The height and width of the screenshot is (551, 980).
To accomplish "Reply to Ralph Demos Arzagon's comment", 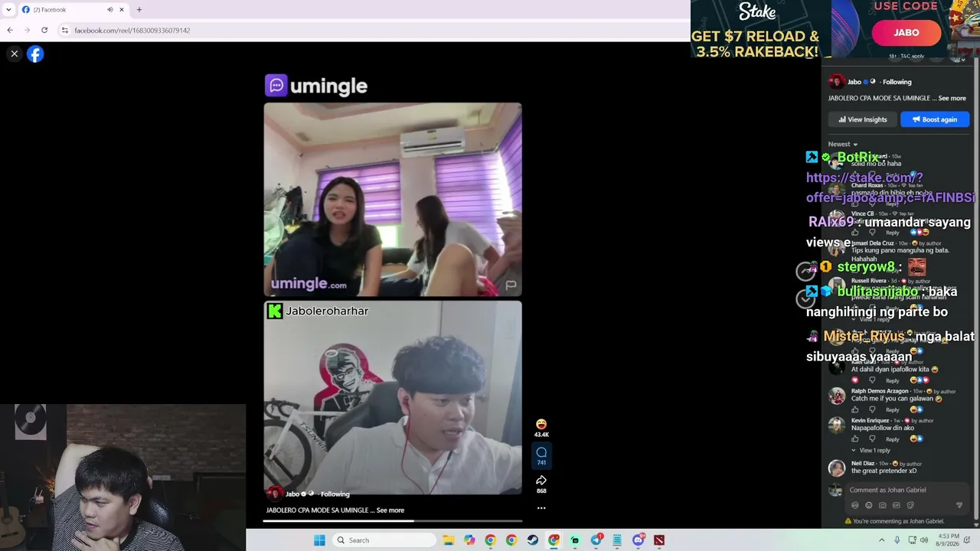I will [x=893, y=409].
